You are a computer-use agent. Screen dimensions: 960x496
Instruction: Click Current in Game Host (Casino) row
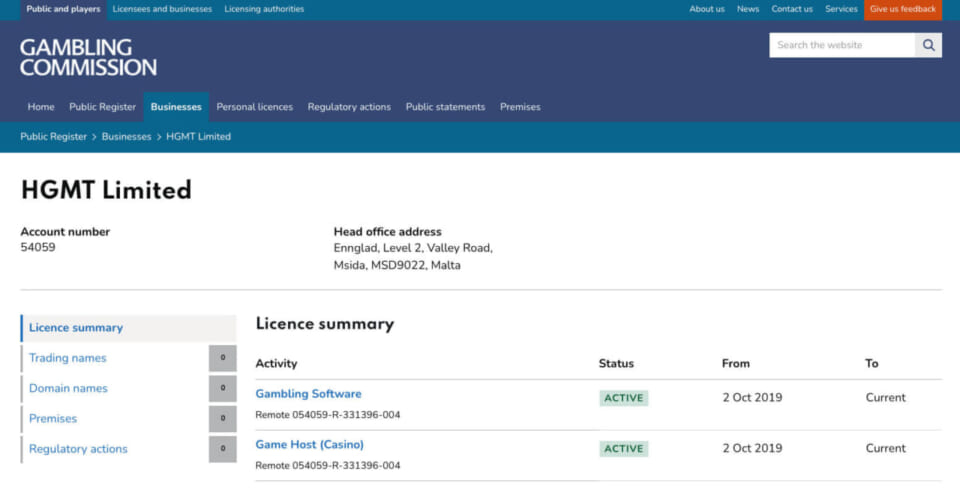click(885, 448)
